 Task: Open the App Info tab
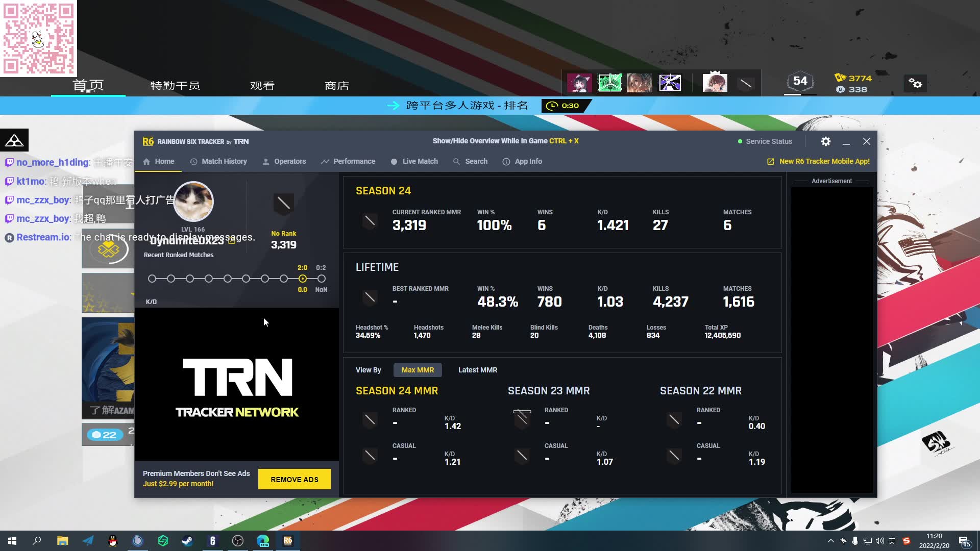click(x=523, y=161)
